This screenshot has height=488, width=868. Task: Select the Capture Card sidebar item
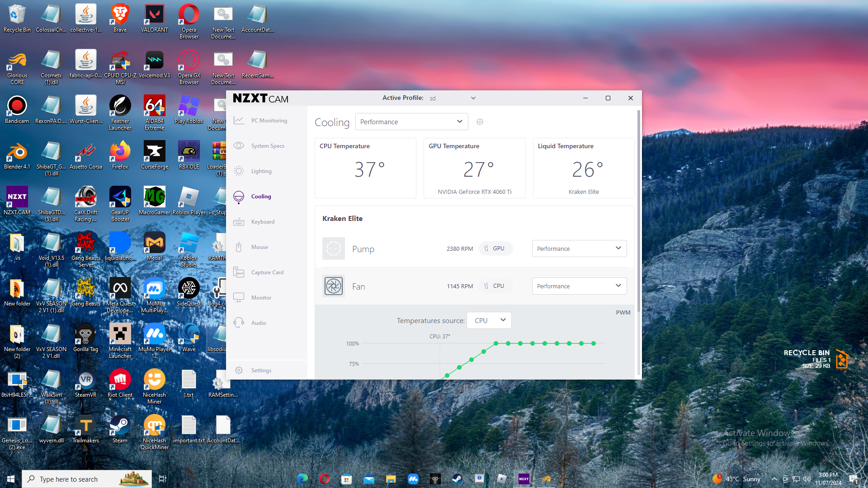[267, 272]
